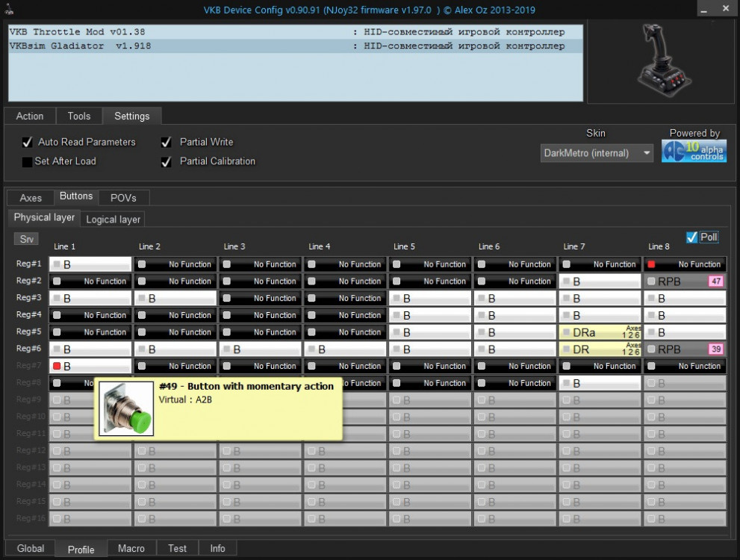
Task: Switch to the POVs tab
Action: pos(123,198)
